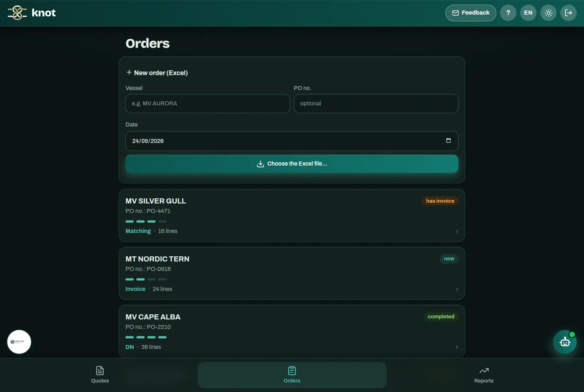
Task: Click the DN status of PO-2210
Action: pyautogui.click(x=130, y=347)
